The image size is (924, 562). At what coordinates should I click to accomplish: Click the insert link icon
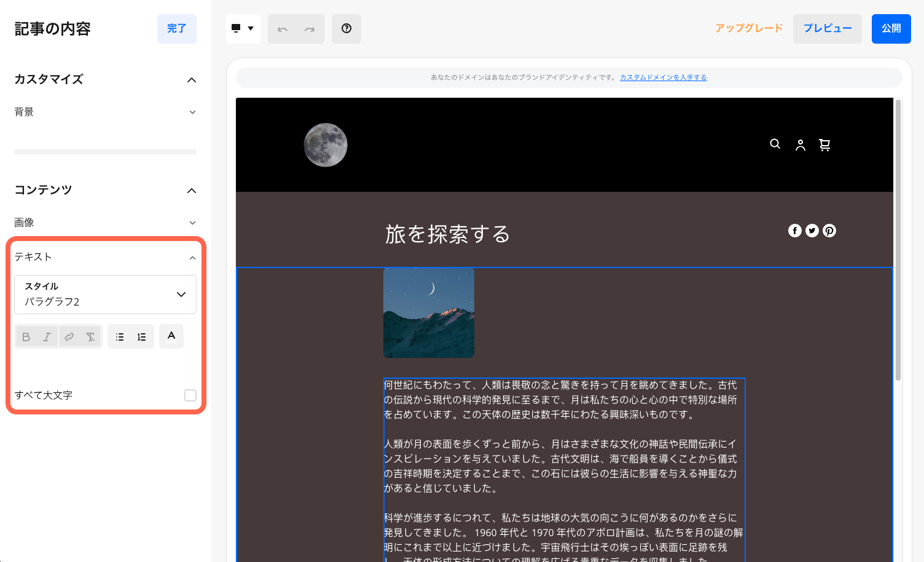point(69,337)
